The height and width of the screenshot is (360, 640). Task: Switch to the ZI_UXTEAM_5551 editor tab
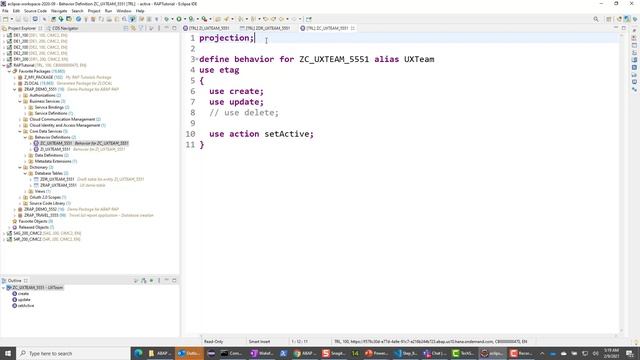tap(208, 28)
